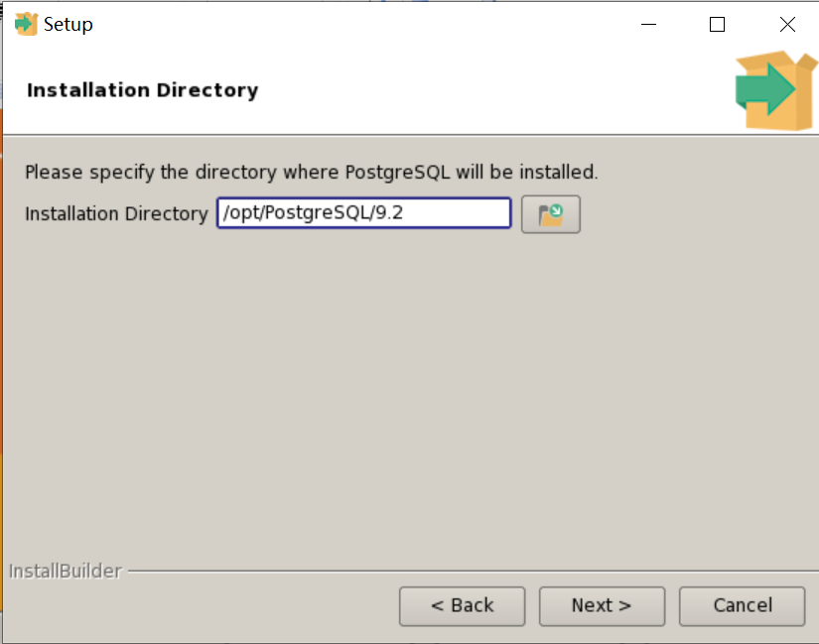Minimize the Setup window
This screenshot has height=644, width=819.
click(x=648, y=24)
